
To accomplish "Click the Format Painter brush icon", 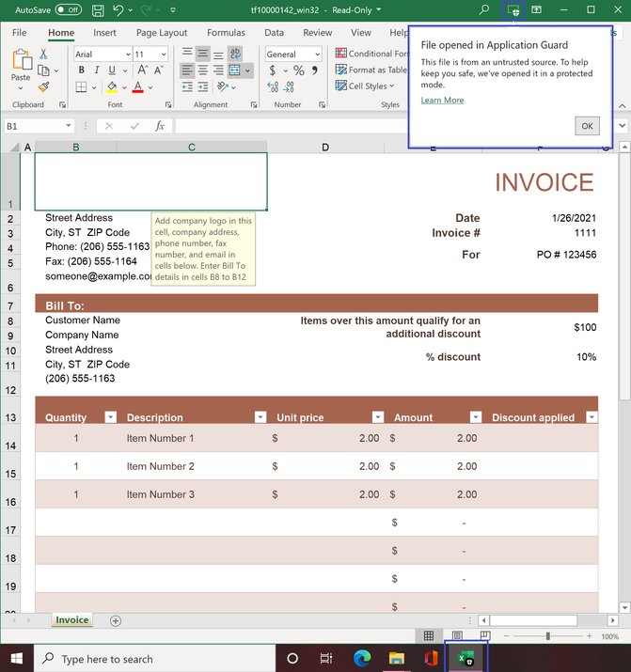I will pos(43,87).
